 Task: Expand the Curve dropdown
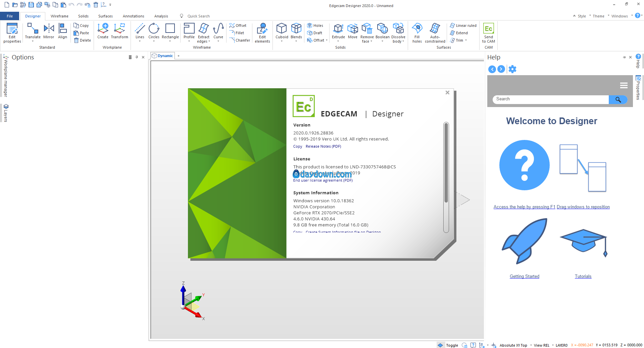pos(218,41)
